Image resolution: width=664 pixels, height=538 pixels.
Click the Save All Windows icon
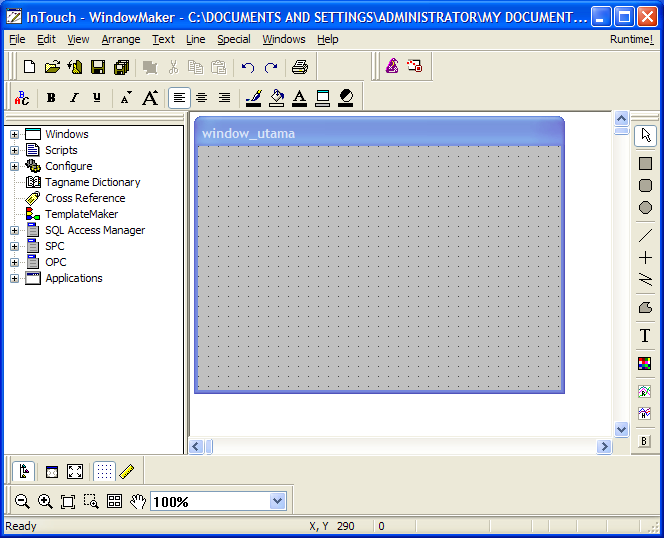(x=121, y=67)
